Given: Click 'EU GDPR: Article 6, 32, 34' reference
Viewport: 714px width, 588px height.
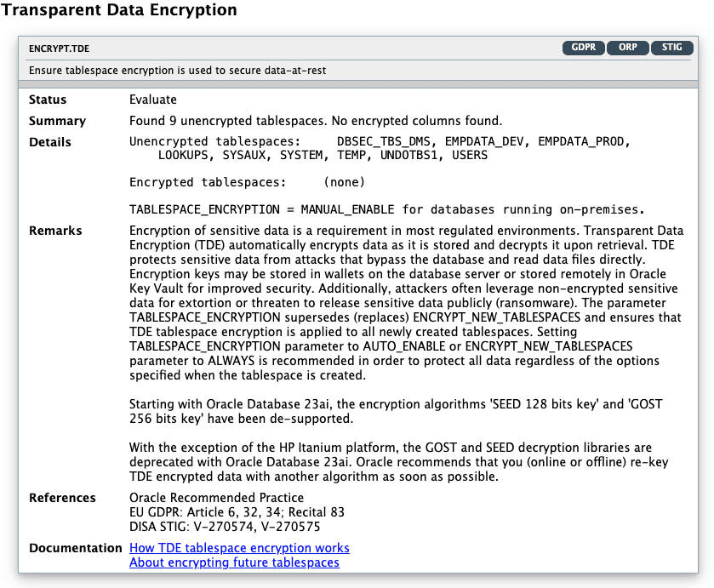Looking at the screenshot, I should click(x=237, y=512).
